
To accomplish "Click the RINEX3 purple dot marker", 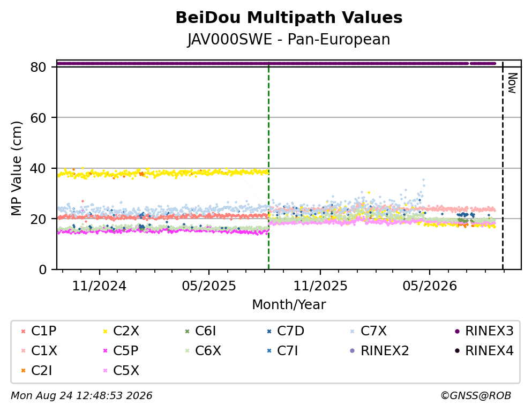I will 457,331.
